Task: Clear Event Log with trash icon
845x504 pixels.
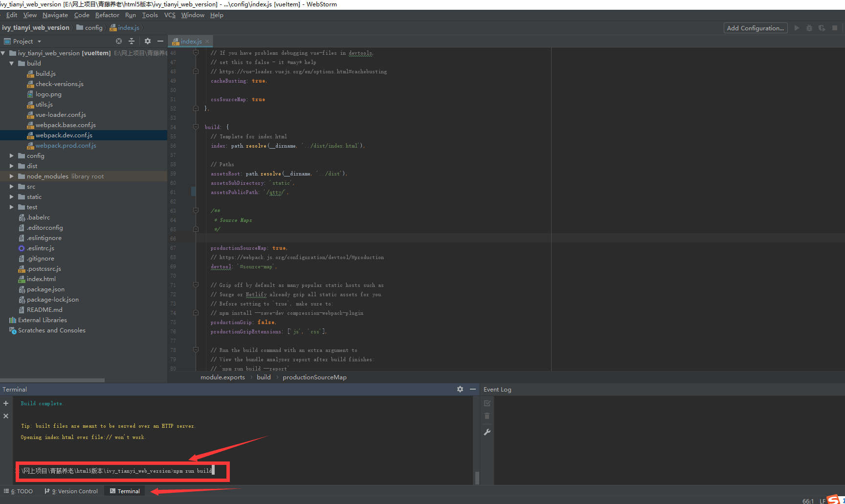Action: (x=487, y=416)
